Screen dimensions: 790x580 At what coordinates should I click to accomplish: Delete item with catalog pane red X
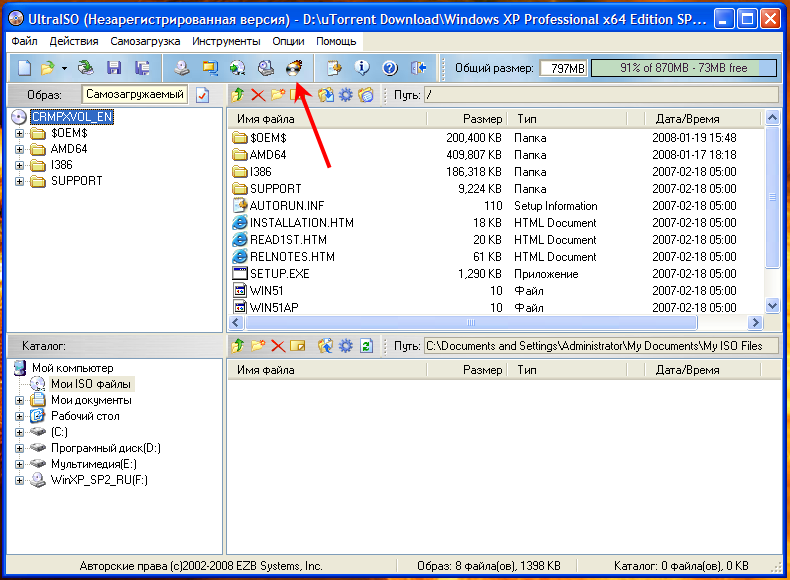pyautogui.click(x=278, y=346)
